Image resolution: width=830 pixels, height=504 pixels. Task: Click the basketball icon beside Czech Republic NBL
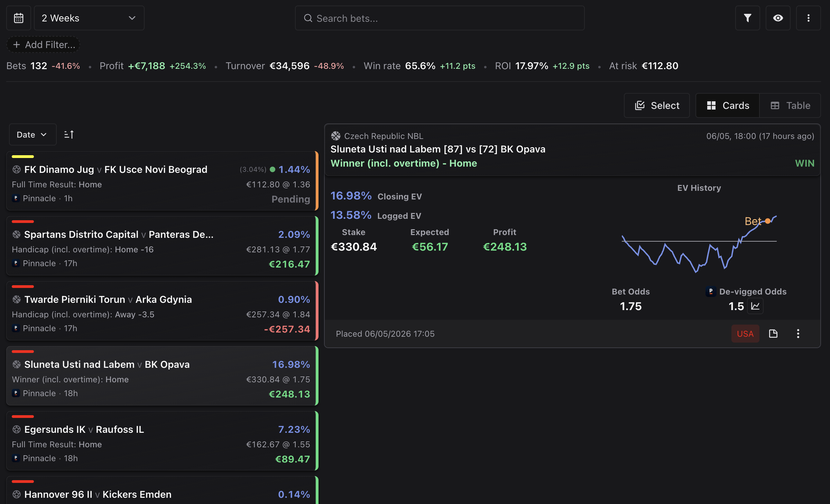[x=335, y=136]
